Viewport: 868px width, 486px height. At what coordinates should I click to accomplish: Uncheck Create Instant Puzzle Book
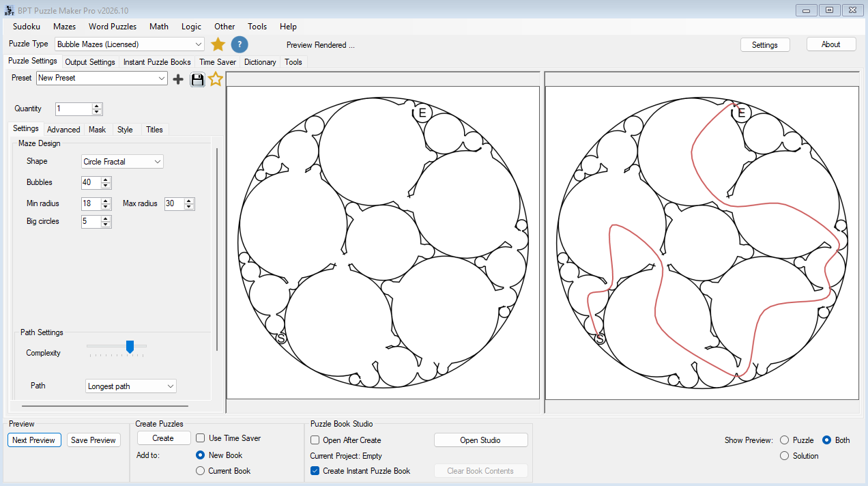(315, 471)
